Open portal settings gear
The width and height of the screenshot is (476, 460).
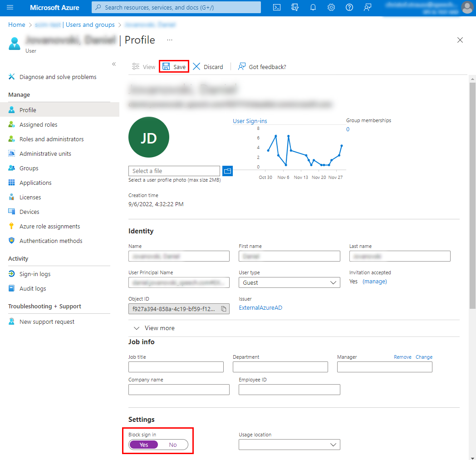[331, 7]
